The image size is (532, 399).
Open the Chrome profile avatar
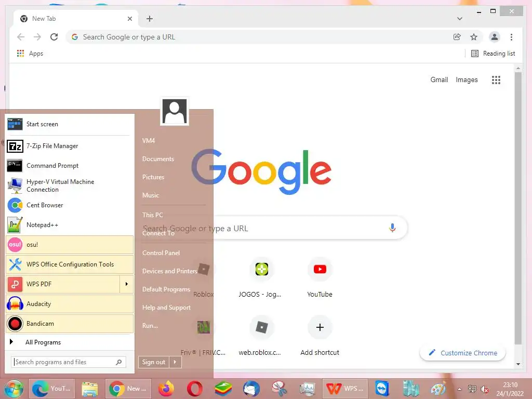(x=495, y=37)
